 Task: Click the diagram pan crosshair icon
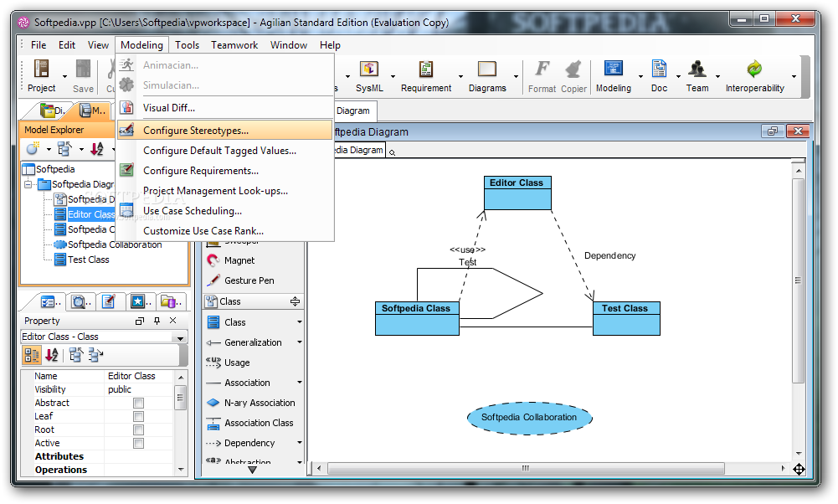tap(799, 470)
